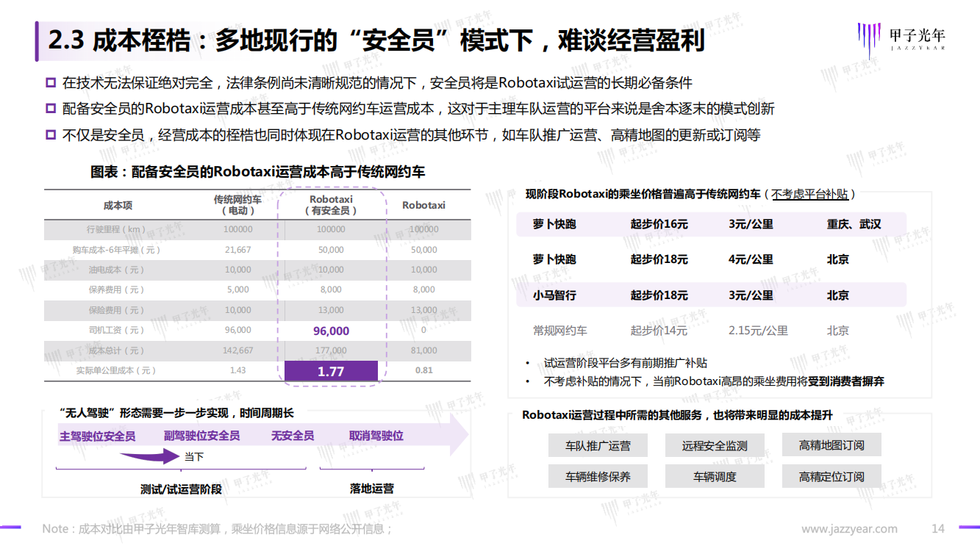Viewport: 980px width, 551px height.
Task: Click the 起步价14元 price entry
Action: (659, 331)
